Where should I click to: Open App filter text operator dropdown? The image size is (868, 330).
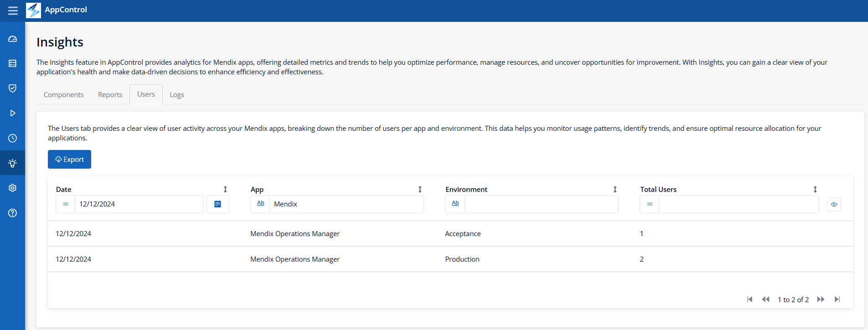260,204
